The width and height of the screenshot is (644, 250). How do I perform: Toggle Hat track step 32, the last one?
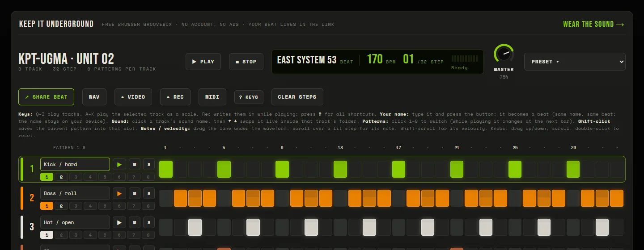click(x=617, y=227)
